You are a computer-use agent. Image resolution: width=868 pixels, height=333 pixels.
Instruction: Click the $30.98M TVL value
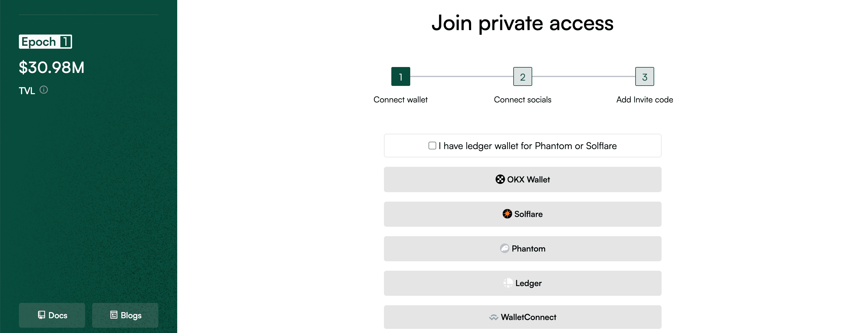click(x=52, y=67)
